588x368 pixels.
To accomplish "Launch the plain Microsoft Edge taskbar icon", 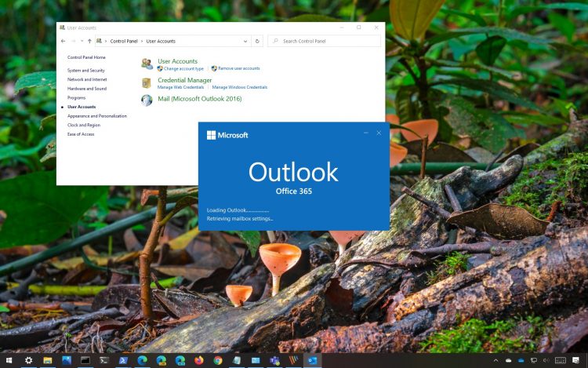I will tap(142, 360).
